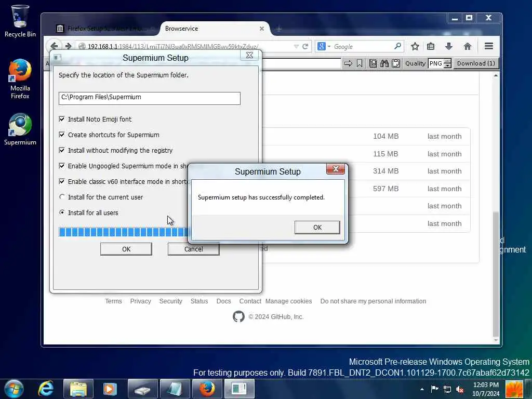Click the Firefox back arrow

point(54,46)
